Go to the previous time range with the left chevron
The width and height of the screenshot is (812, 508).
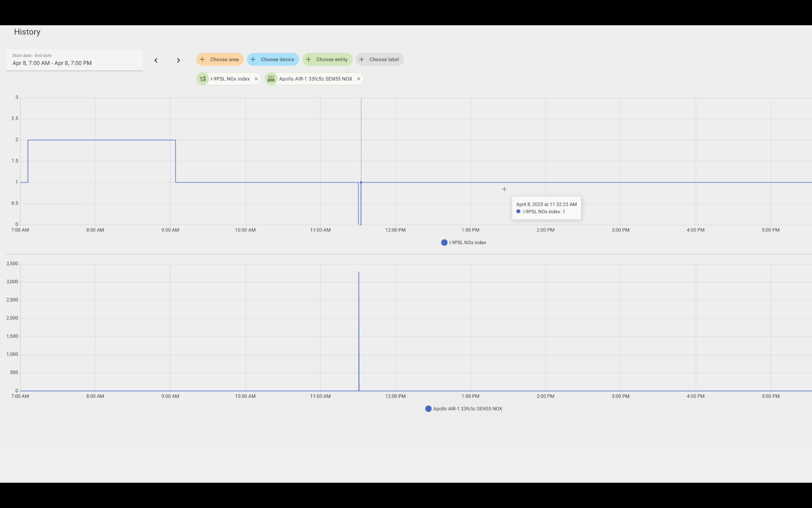156,60
